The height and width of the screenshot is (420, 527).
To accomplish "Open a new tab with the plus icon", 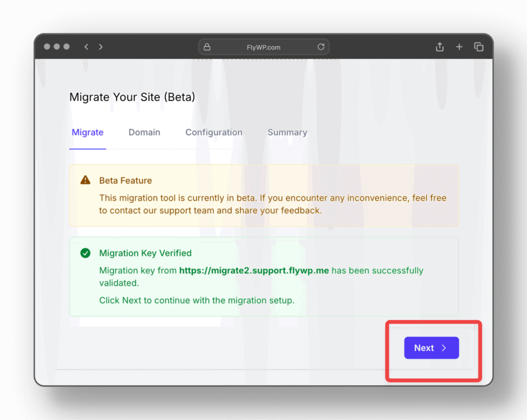I will 459,47.
